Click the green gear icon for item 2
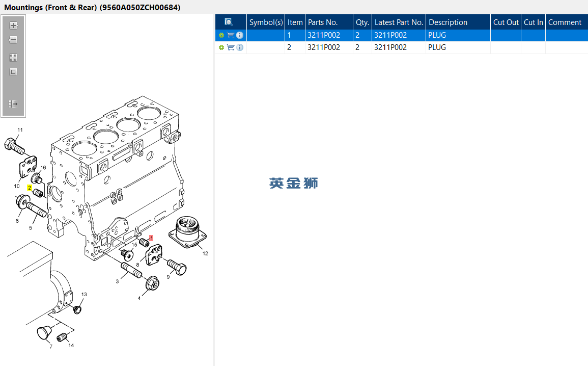The width and height of the screenshot is (588, 366). click(x=221, y=48)
